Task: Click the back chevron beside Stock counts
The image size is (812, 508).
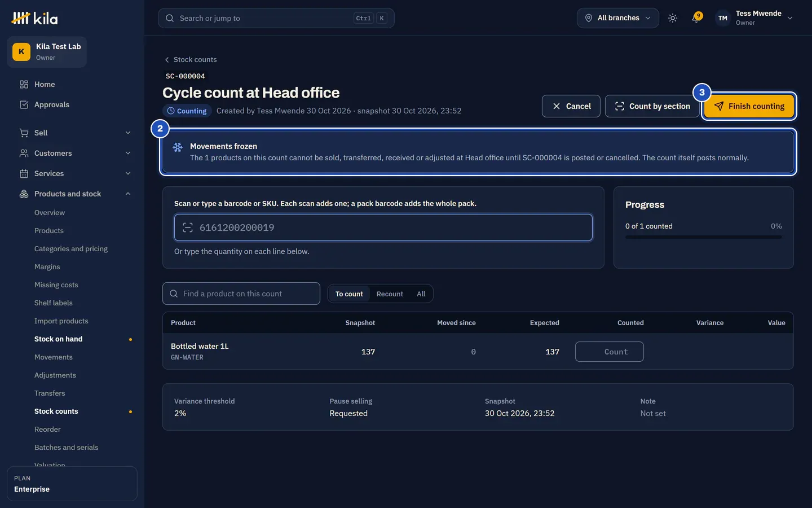Action: [167, 60]
